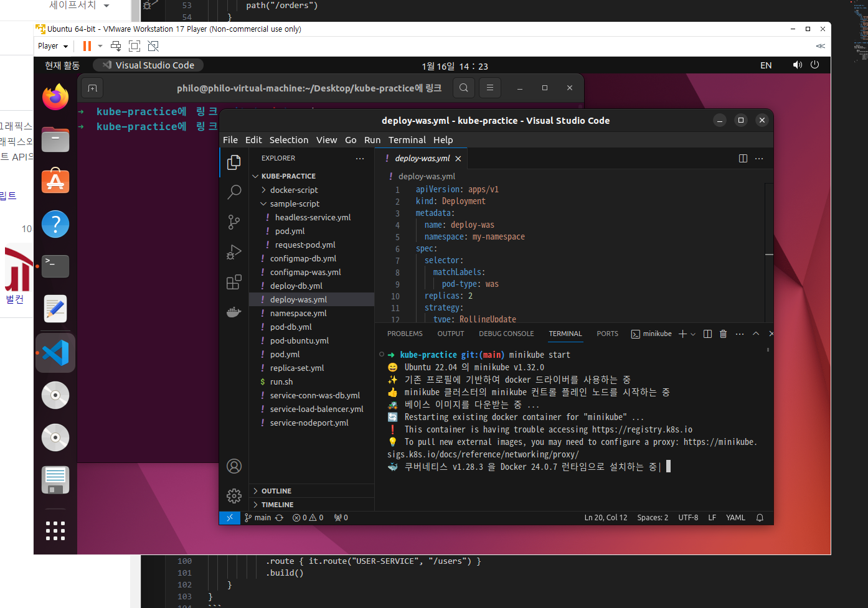Kill the terminal with trash icon
This screenshot has height=608, width=868.
pos(723,334)
